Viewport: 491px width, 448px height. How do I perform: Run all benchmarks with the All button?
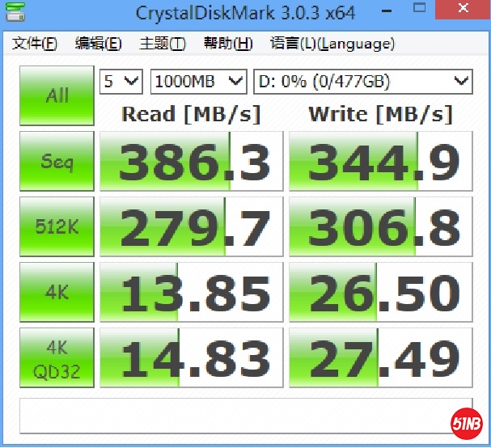tap(57, 95)
